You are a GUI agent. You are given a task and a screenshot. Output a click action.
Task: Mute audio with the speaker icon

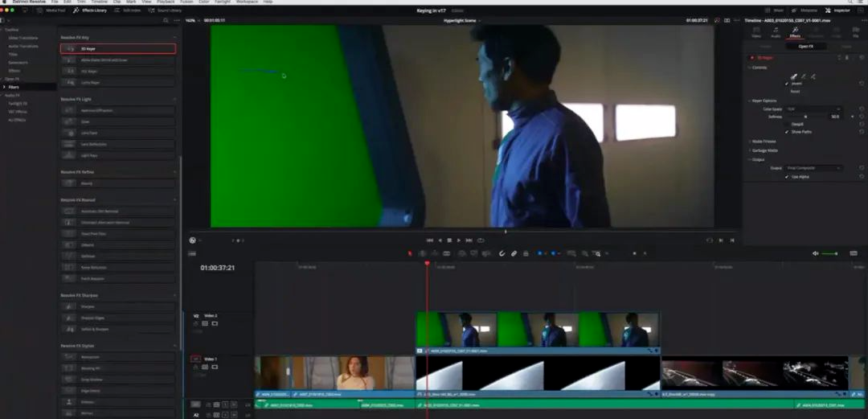click(x=816, y=253)
